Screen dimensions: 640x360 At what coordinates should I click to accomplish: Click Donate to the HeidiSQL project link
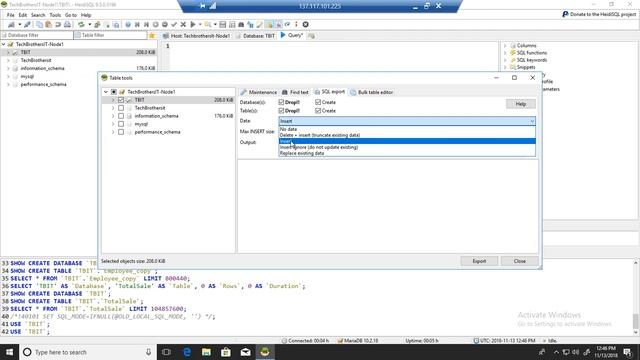[x=599, y=14]
